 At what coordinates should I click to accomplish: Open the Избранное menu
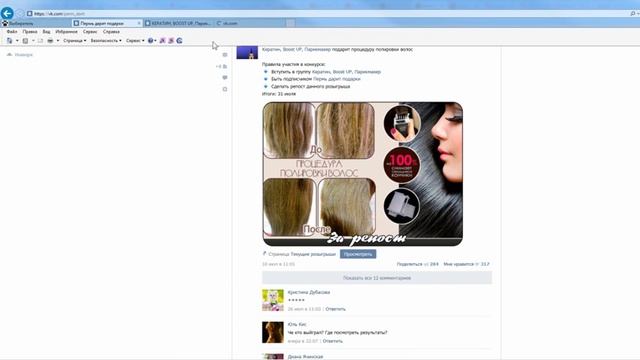[66, 31]
